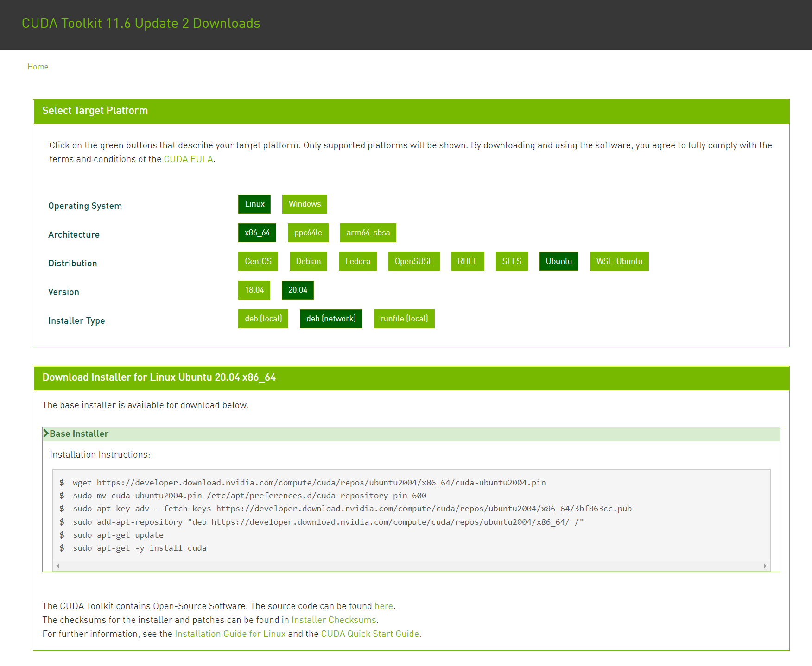Click the 'Installation Instructions:' text
The image size is (812, 666).
point(100,455)
